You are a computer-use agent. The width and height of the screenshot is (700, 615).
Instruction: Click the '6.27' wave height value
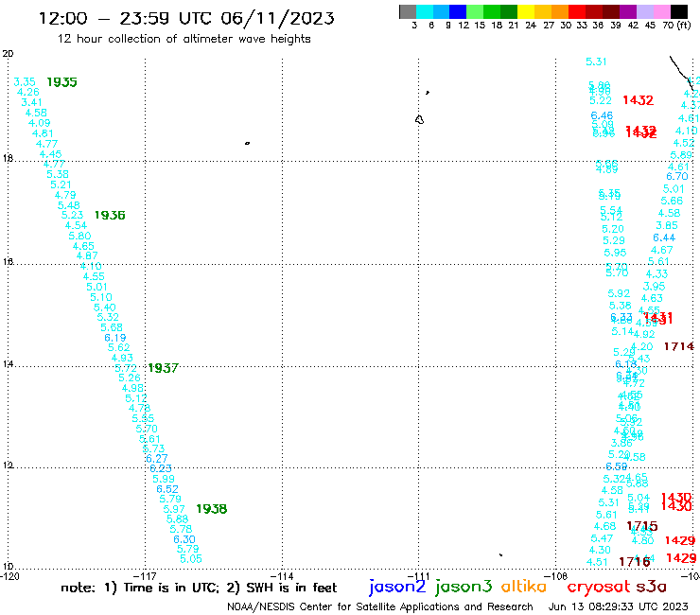pos(157,459)
